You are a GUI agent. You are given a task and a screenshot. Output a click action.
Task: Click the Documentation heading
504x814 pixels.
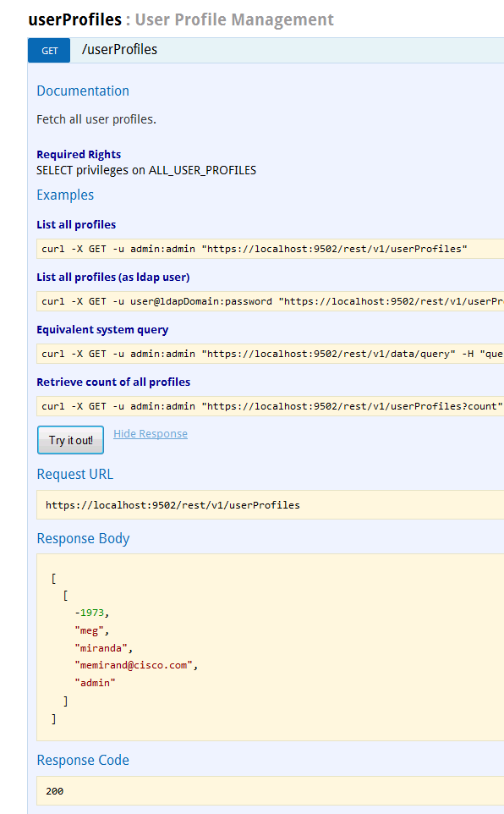(83, 91)
